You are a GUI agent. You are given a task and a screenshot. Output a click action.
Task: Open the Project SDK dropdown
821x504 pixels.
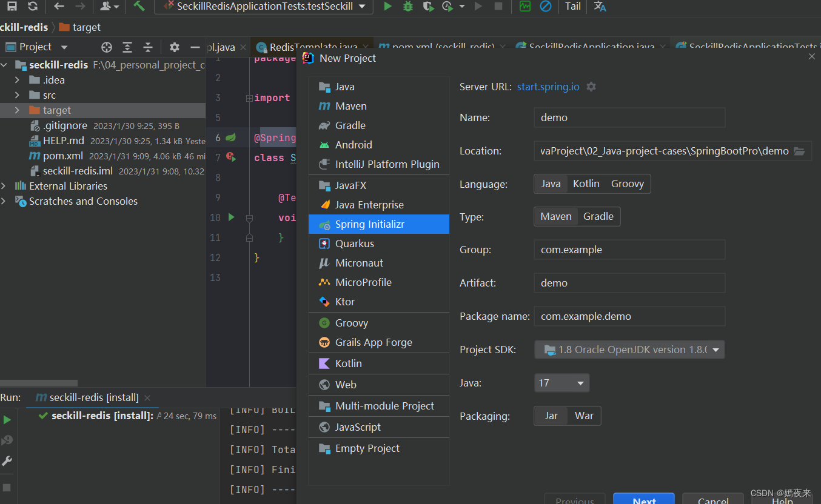(629, 350)
